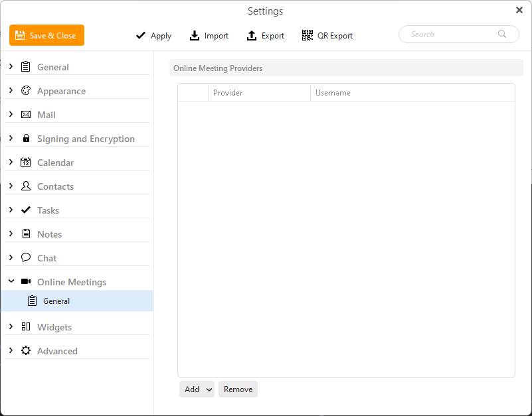Screen dimensions: 532x416
Task: Click the Advanced gear icon
Action: pyautogui.click(x=26, y=350)
